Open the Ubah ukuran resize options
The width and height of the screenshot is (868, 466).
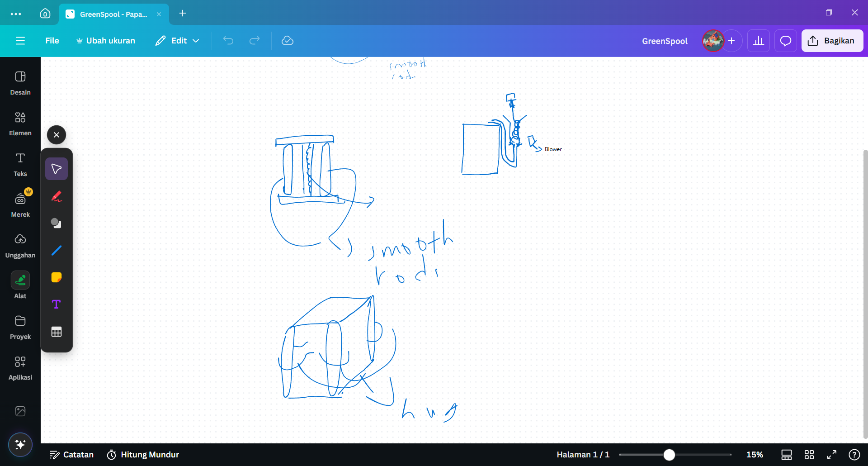106,41
